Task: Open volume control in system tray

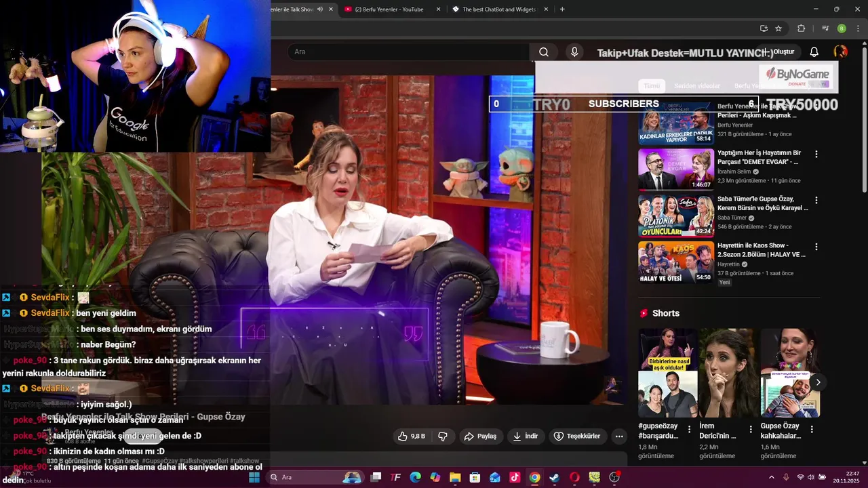Action: pos(811,477)
